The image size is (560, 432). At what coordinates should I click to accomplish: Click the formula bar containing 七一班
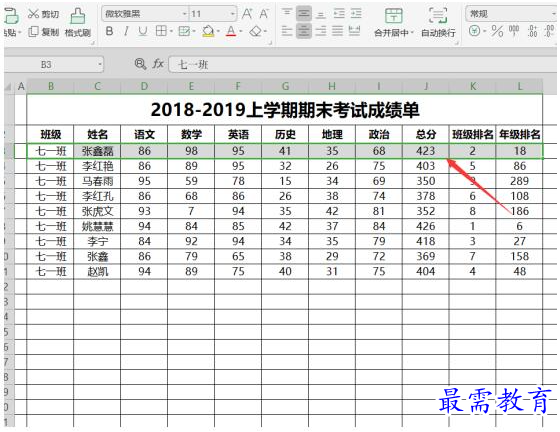click(362, 65)
